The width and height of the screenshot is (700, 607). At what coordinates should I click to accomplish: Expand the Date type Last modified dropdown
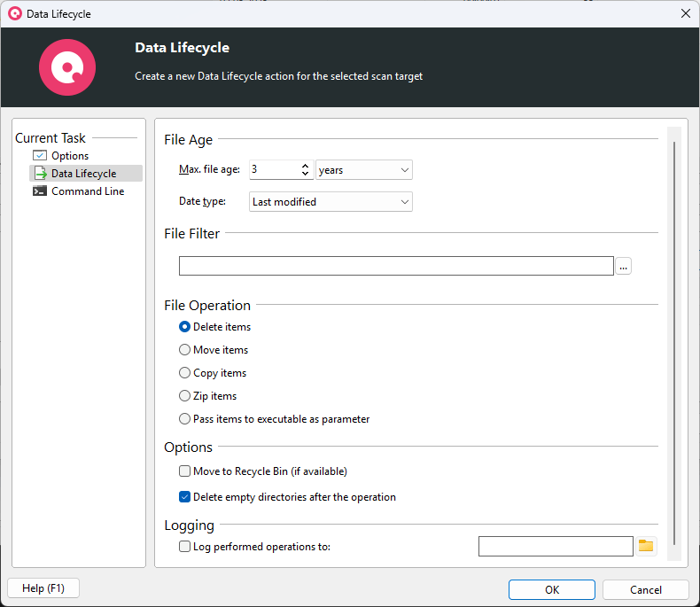(x=331, y=202)
